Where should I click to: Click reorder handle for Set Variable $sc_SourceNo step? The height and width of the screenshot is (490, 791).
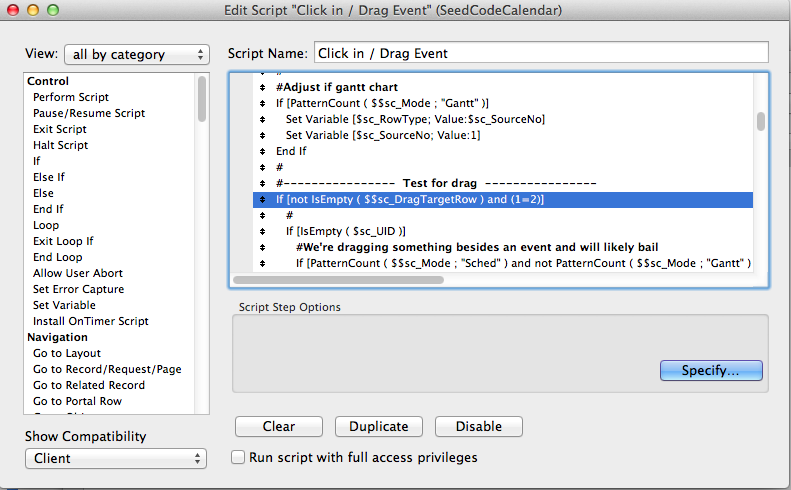(262, 135)
